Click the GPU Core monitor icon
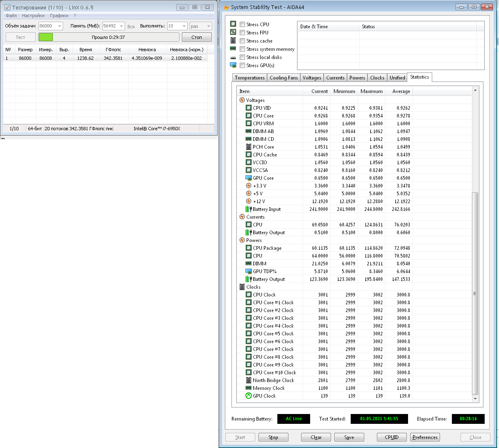The width and height of the screenshot is (499, 448). coord(249,178)
